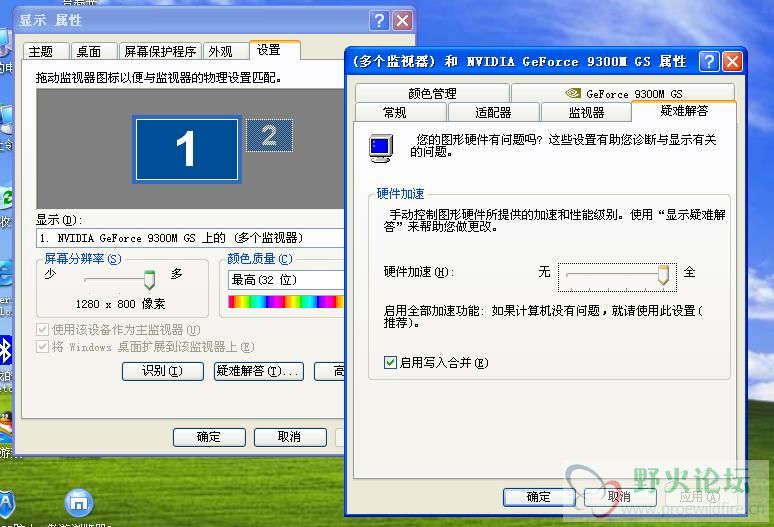Open the 桌面 tab
774x527 pixels.
(x=94, y=51)
